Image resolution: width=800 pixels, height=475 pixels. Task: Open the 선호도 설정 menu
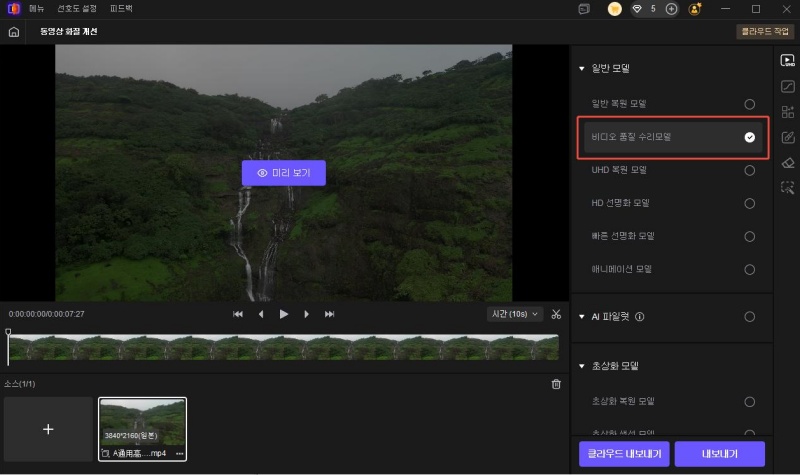coord(77,9)
